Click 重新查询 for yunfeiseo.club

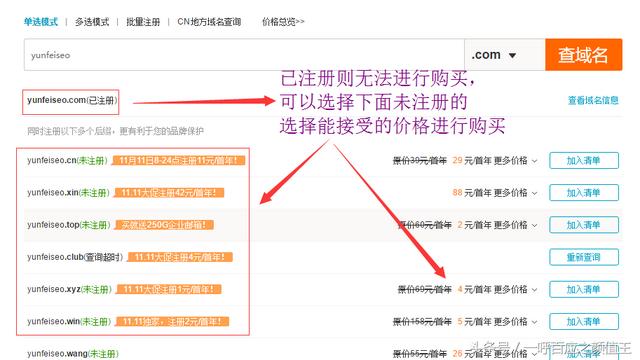click(x=584, y=257)
